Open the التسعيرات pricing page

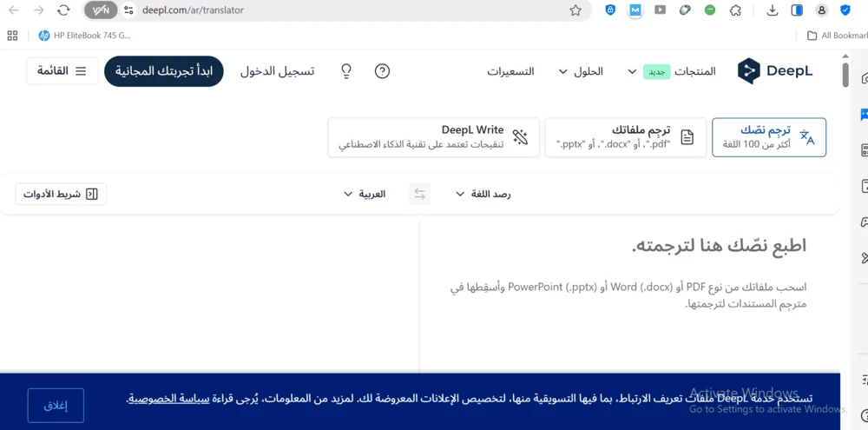[x=510, y=71]
